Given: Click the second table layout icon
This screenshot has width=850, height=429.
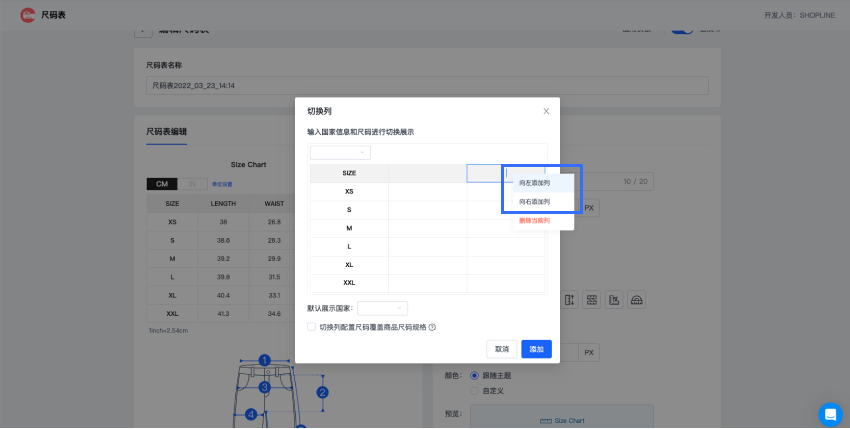Looking at the screenshot, I should [x=592, y=300].
